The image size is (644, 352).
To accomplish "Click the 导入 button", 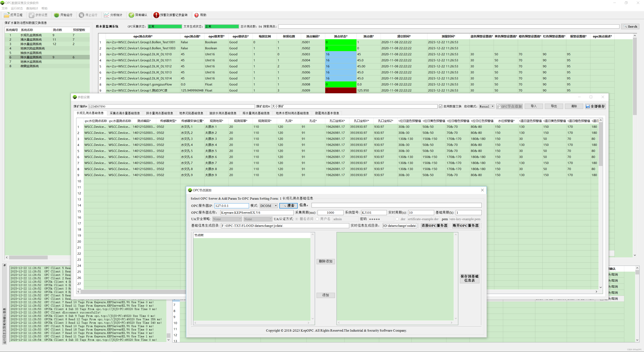I will pos(534,106).
